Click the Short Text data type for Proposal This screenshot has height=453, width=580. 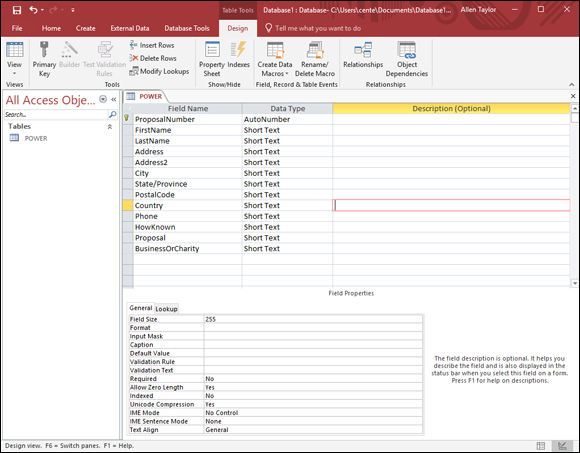287,238
